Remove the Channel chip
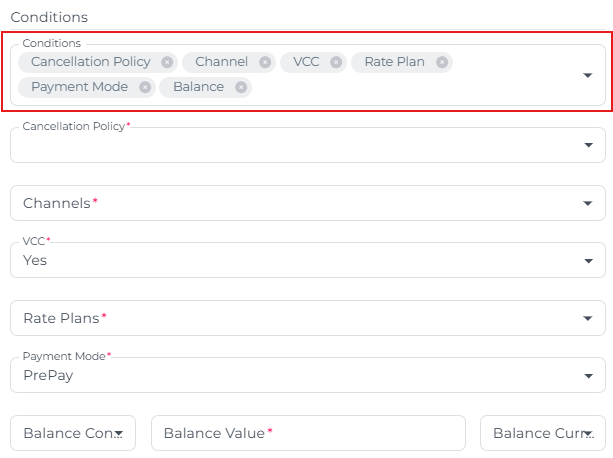This screenshot has height=458, width=613. [265, 62]
